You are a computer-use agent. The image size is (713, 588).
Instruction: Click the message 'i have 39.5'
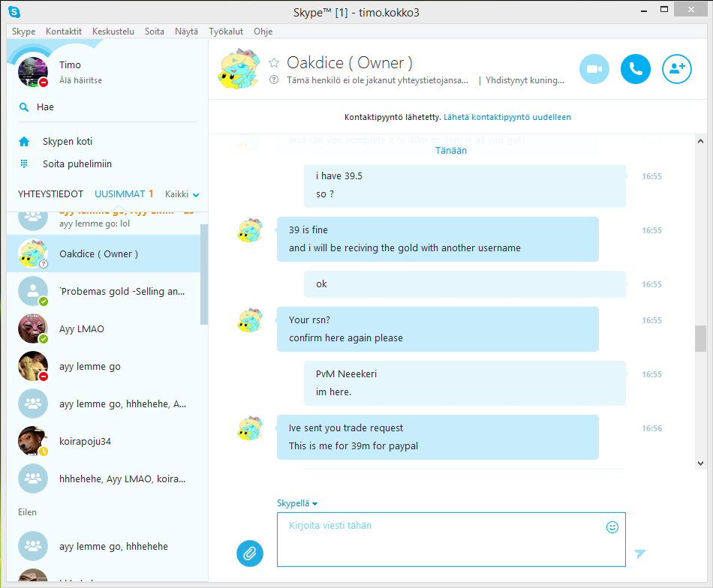339,175
